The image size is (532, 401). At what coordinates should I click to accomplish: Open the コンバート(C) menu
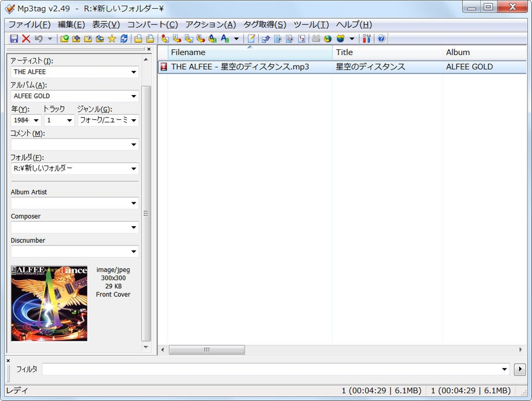(x=152, y=24)
